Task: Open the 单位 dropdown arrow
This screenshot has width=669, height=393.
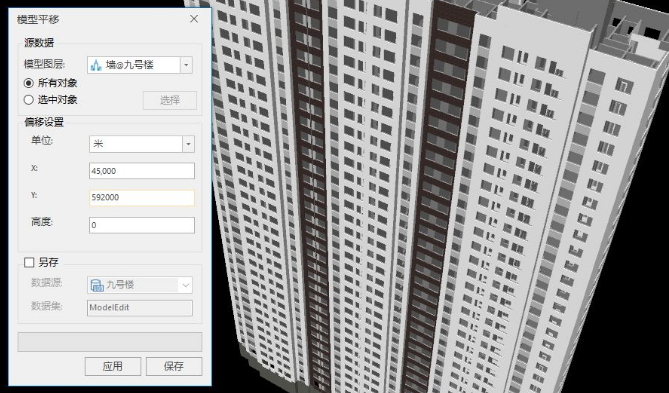Action: click(188, 144)
